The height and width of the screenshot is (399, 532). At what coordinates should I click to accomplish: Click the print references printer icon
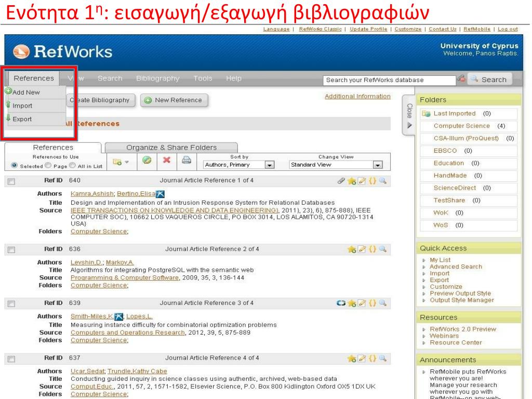pos(187,160)
